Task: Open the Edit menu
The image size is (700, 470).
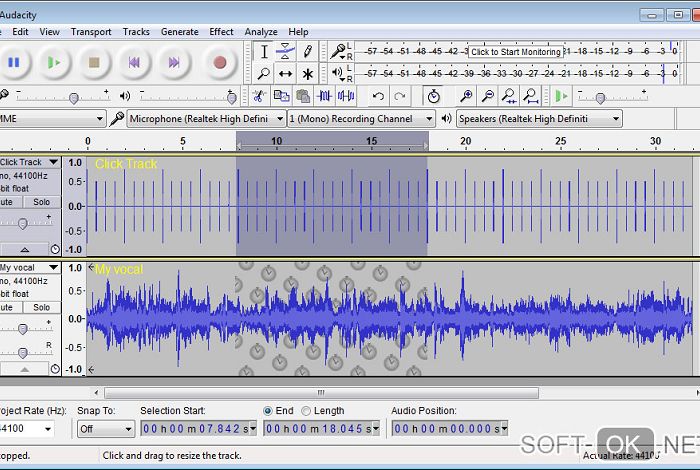Action: coord(20,32)
